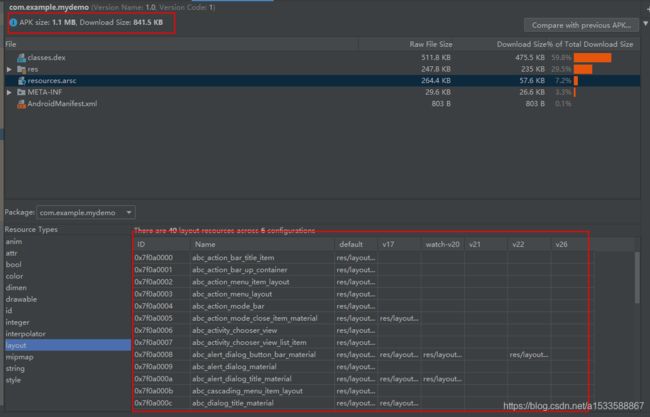The image size is (650, 417).
Task: Click the AndroidManifest.xml file icon
Action: (x=21, y=103)
